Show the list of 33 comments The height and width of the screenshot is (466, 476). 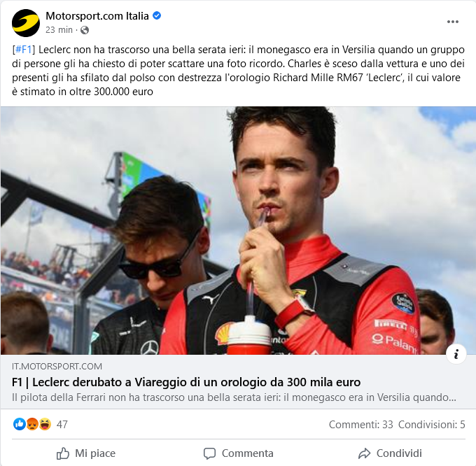coord(361,425)
